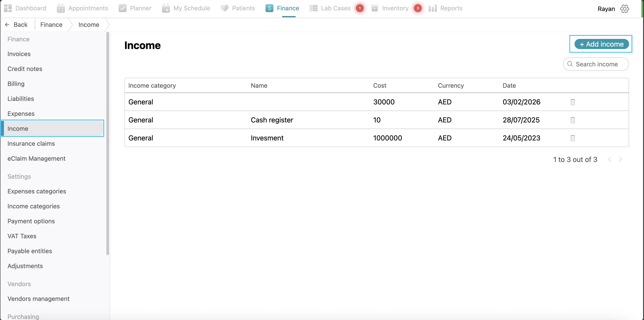Image resolution: width=644 pixels, height=320 pixels.
Task: Delete the 30000 AED income row
Action: (x=573, y=102)
